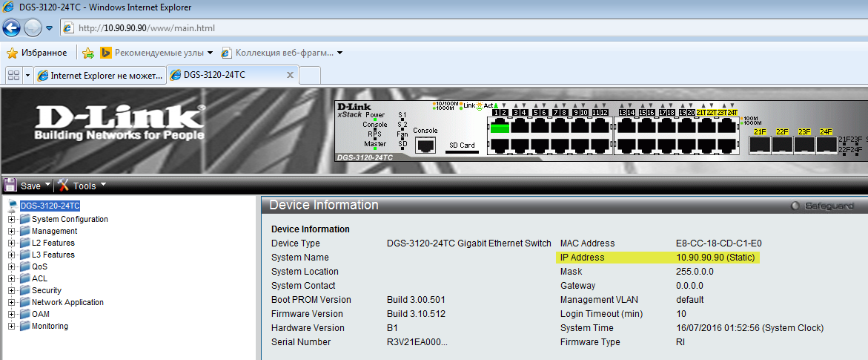Click the Tools wrench icon
The height and width of the screenshot is (360, 868).
pyautogui.click(x=63, y=186)
